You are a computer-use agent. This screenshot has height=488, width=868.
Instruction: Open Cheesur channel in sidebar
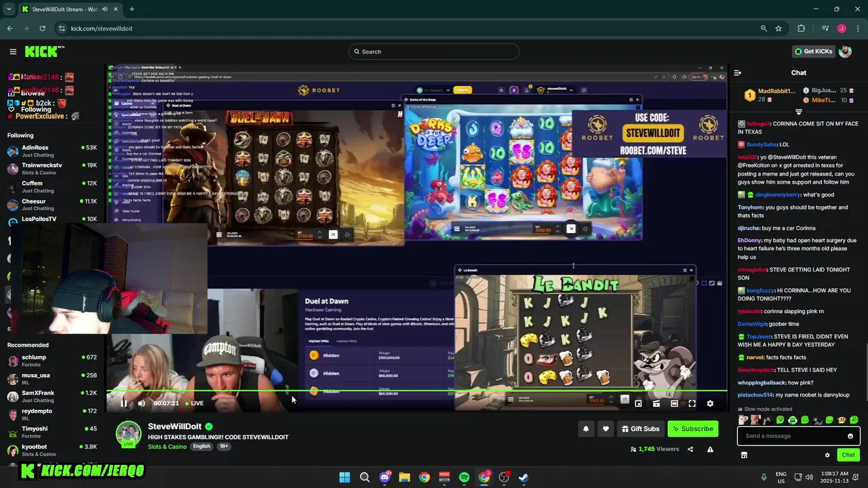[52, 205]
